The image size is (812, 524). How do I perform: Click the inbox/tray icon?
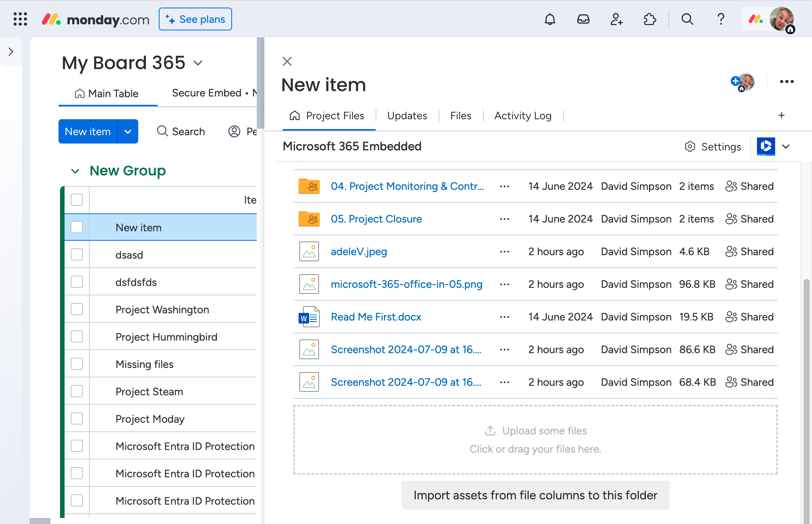coord(582,18)
